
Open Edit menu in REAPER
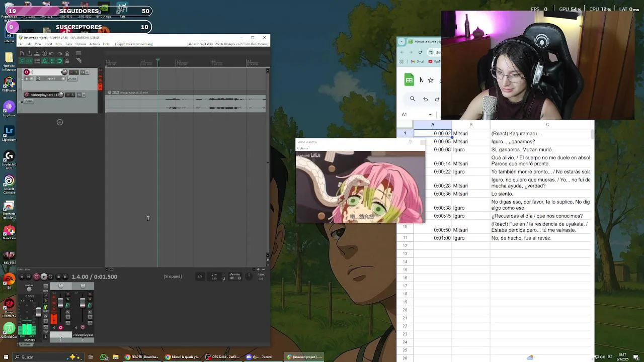click(29, 44)
